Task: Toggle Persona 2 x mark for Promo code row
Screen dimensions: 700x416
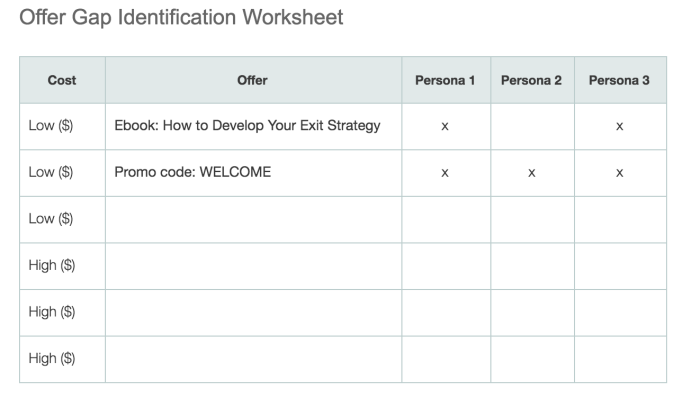Action: [x=532, y=173]
